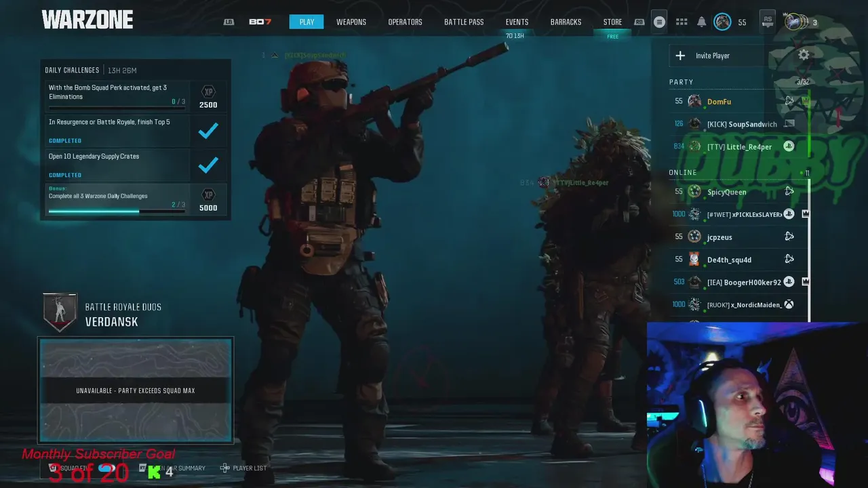Select [KICK] SoupSandwich party member
This screenshot has height=488, width=868.
[737, 124]
